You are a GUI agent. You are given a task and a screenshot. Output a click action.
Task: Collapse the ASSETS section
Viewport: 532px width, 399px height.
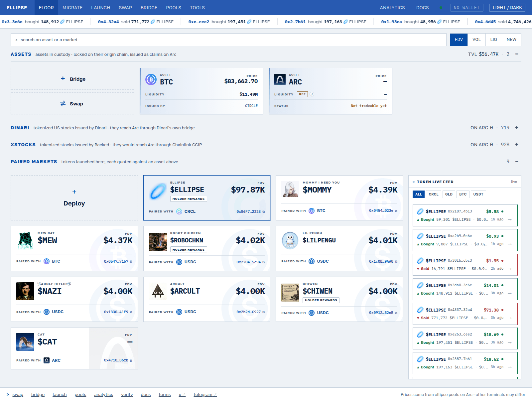pos(517,54)
